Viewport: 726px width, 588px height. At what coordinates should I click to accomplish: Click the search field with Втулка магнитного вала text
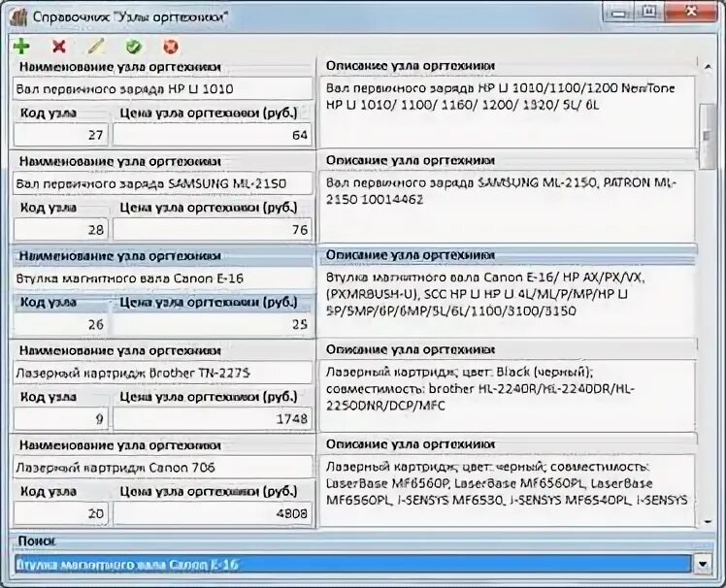pyautogui.click(x=353, y=564)
